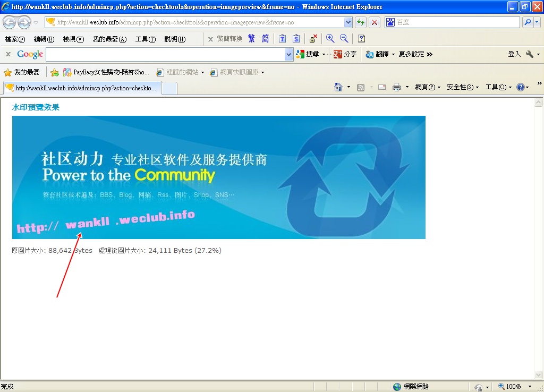Click the T clipboard conversion icon

tap(283, 38)
